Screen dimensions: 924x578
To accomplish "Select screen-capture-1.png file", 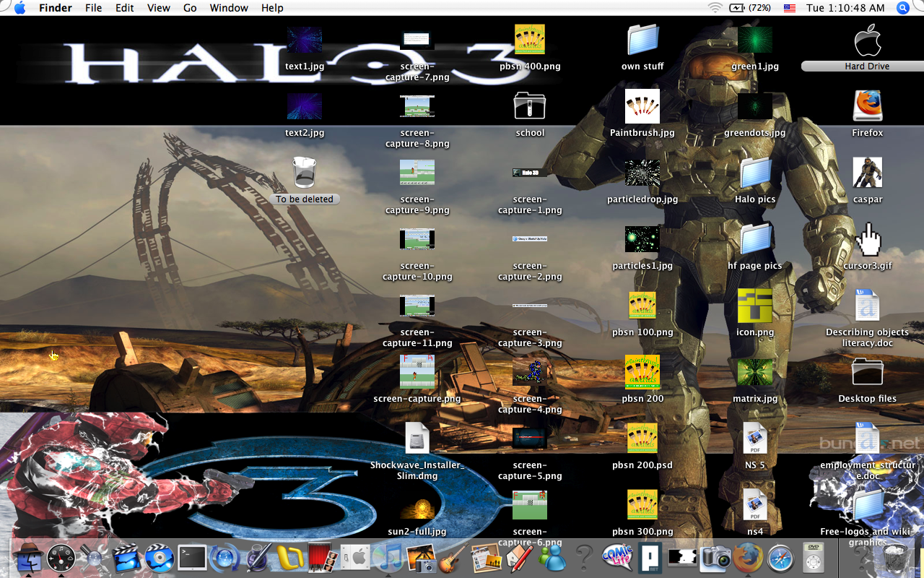I will pyautogui.click(x=530, y=173).
